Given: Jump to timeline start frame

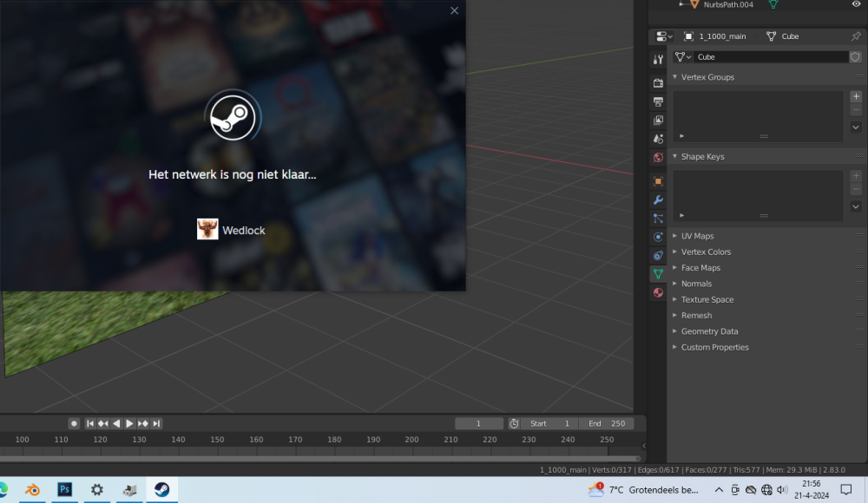Looking at the screenshot, I should pyautogui.click(x=90, y=424).
